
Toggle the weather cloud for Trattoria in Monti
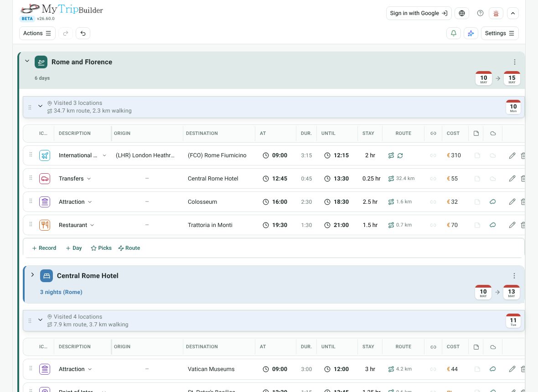(493, 225)
